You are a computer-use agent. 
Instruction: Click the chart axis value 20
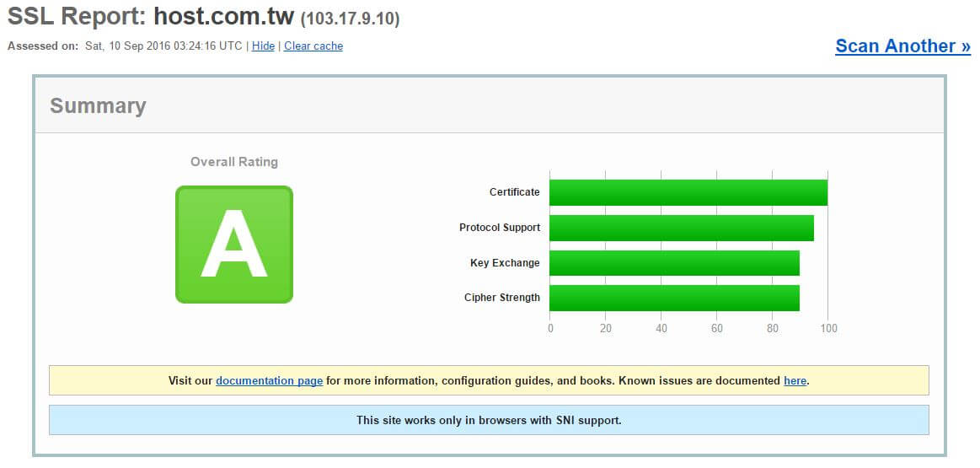tap(606, 329)
